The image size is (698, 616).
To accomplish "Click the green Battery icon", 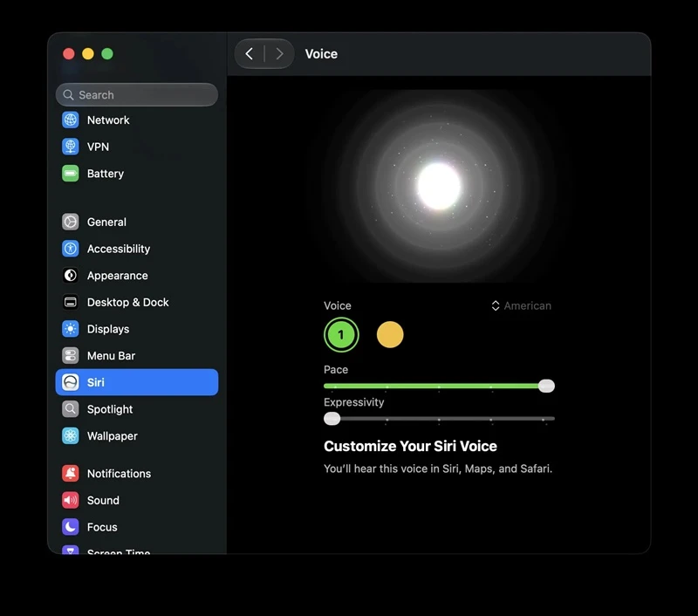I will (x=71, y=173).
